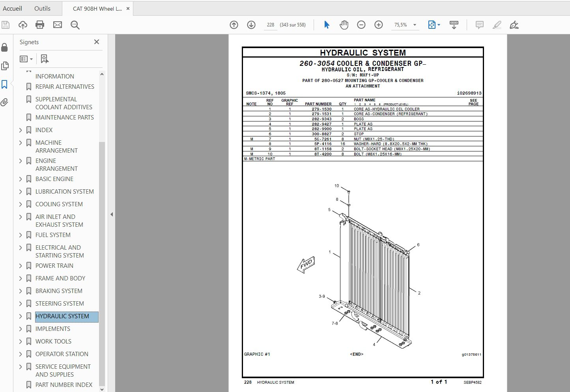Open the WORK TOOLS bookmark
570x392 pixels.
click(53, 342)
